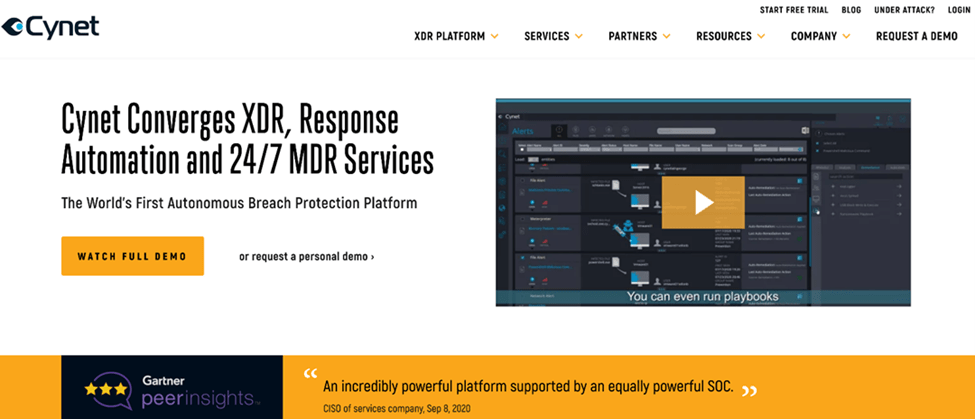This screenshot has height=419, width=975.
Task: Click 'CISO of services company, Sep 8, 2020' text
Action: click(x=397, y=409)
